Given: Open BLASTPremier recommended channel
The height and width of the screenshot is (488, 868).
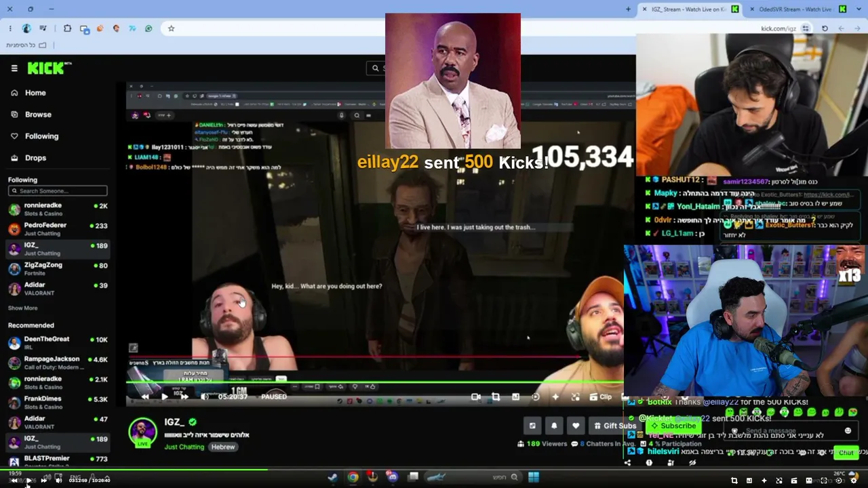Looking at the screenshot, I should pyautogui.click(x=58, y=462).
